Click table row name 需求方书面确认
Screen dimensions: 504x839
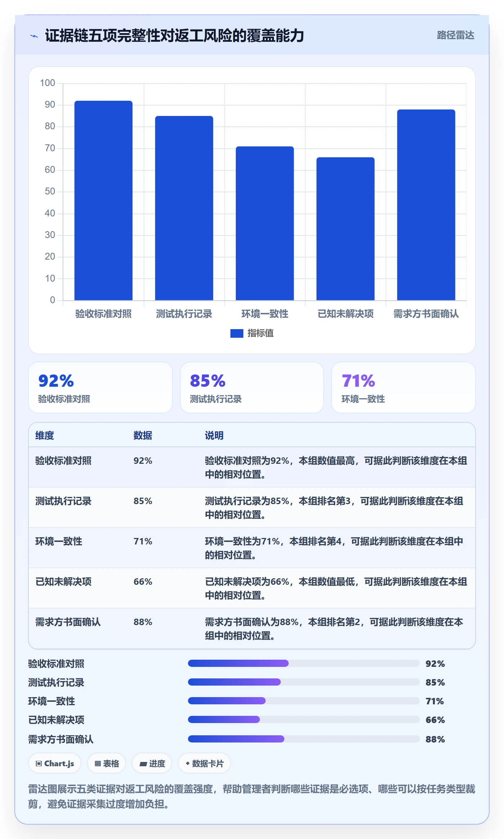68,622
